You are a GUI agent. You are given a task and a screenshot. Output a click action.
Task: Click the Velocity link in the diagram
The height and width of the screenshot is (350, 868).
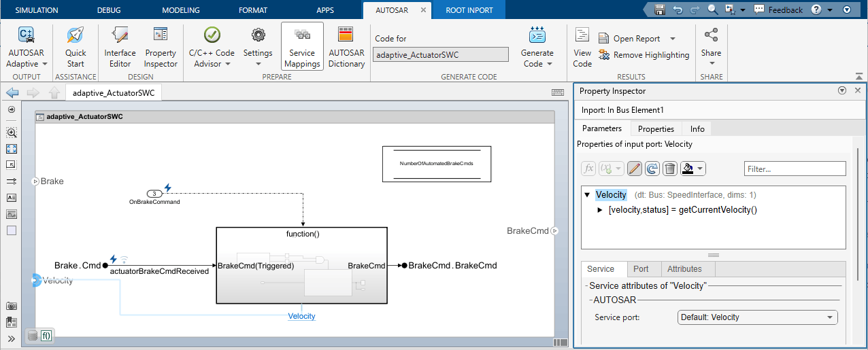pos(301,316)
